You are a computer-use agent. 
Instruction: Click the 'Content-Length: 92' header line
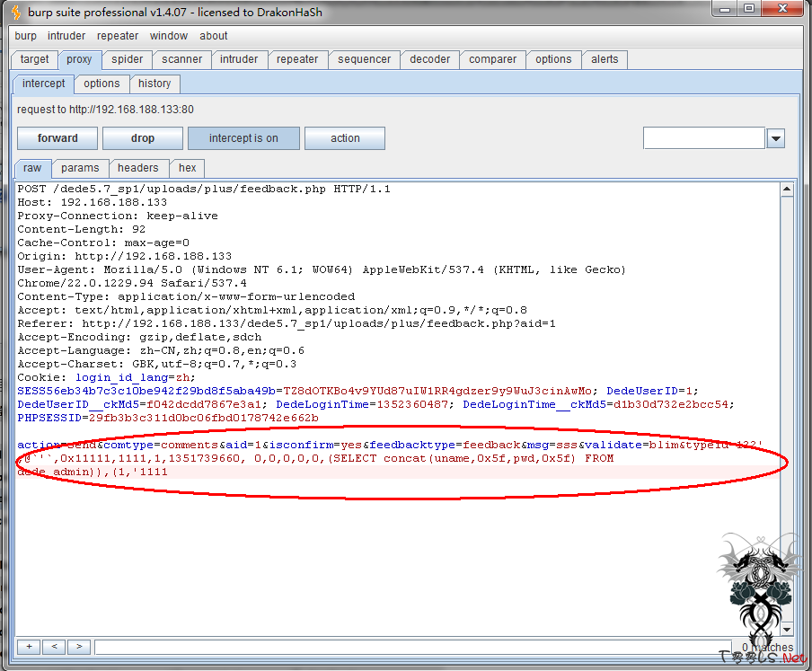click(82, 229)
